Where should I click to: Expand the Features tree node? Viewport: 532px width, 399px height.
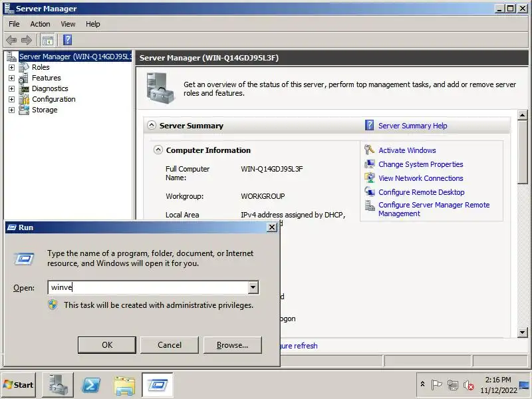11,78
